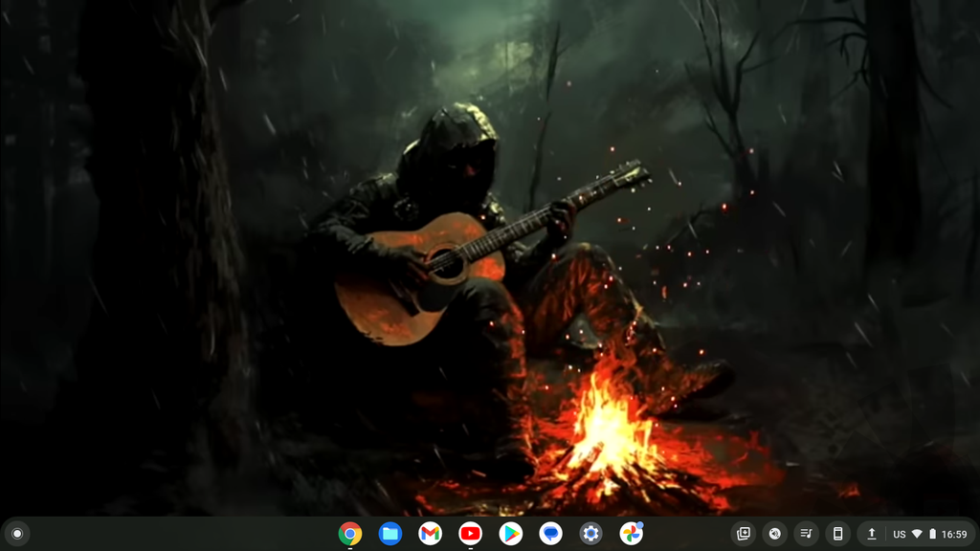Open Google Chrome from the shelf
980x551 pixels.
point(350,534)
